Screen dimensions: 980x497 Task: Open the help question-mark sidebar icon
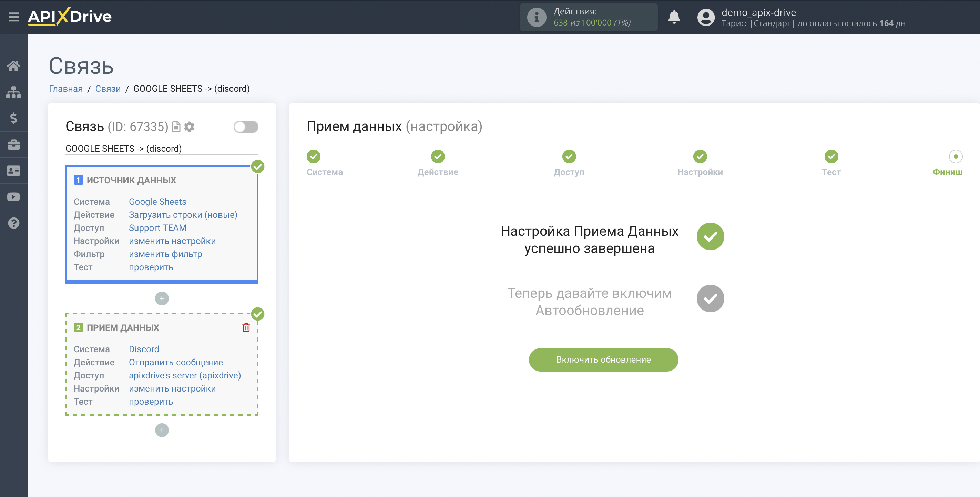coord(14,223)
